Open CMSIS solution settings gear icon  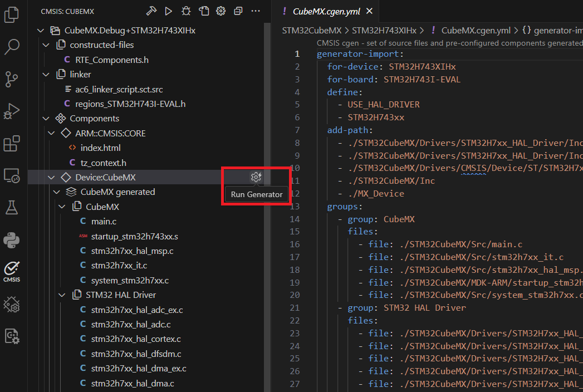(x=220, y=11)
